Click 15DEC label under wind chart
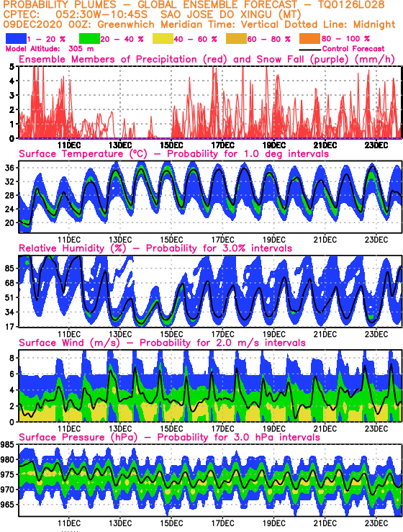Viewport: 403px width, 532px height. [x=171, y=428]
